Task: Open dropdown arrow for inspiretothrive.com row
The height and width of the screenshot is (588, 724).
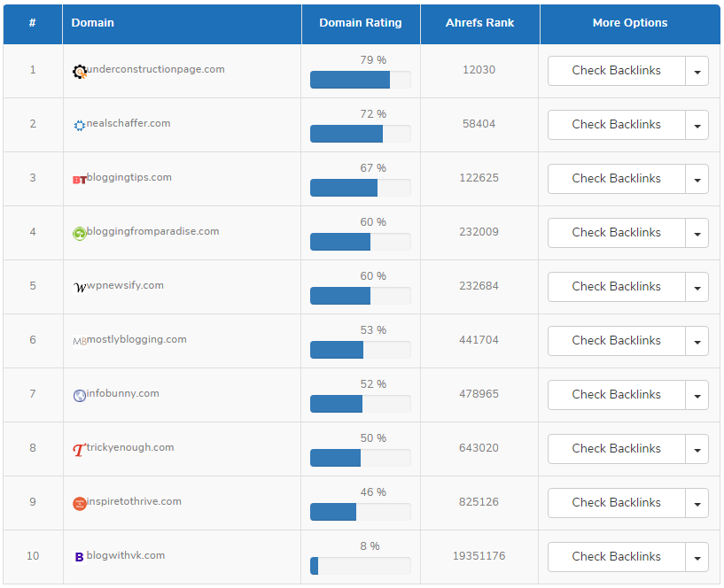Action: coord(697,503)
